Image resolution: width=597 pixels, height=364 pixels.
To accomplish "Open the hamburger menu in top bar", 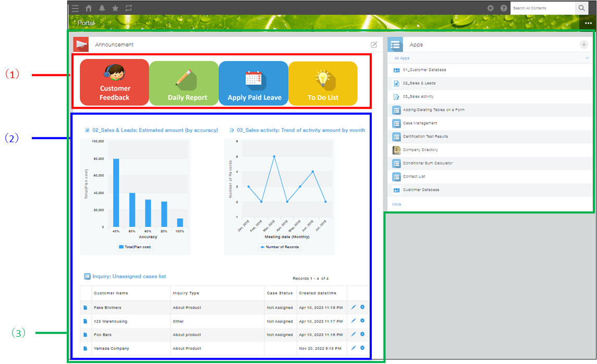I will pos(75,8).
